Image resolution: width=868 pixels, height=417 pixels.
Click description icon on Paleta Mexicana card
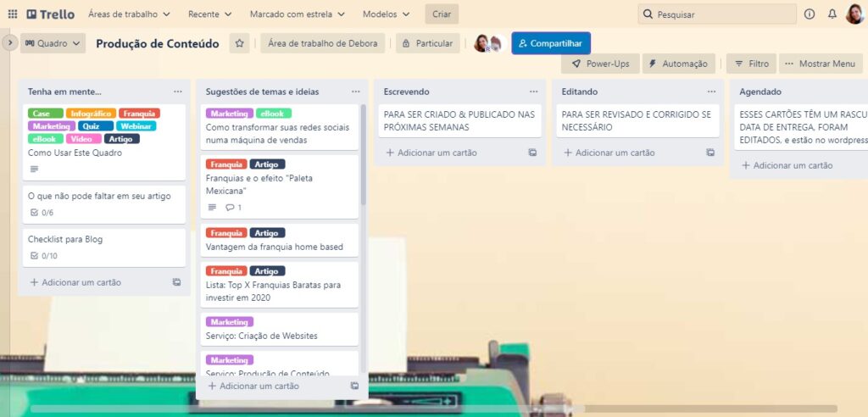pyautogui.click(x=212, y=208)
